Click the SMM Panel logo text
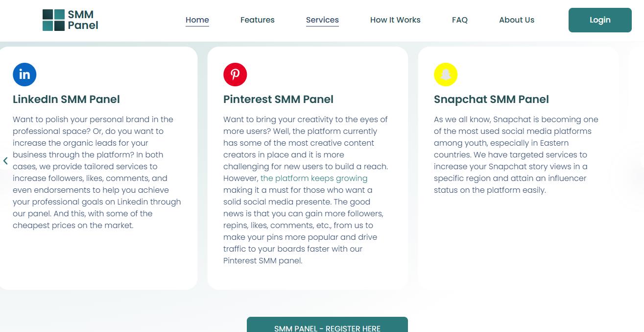644x332 pixels. tap(83, 20)
